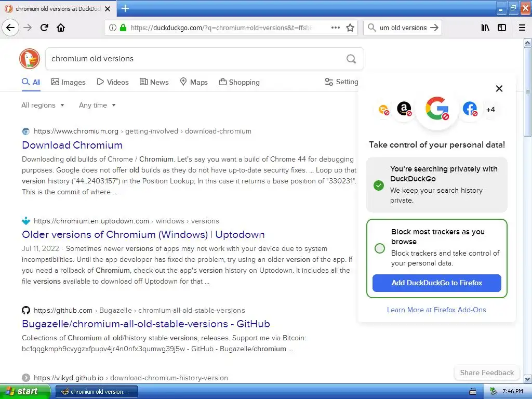The height and width of the screenshot is (399, 532).
Task: Click the page scrollbar up arrow
Action: point(528,43)
